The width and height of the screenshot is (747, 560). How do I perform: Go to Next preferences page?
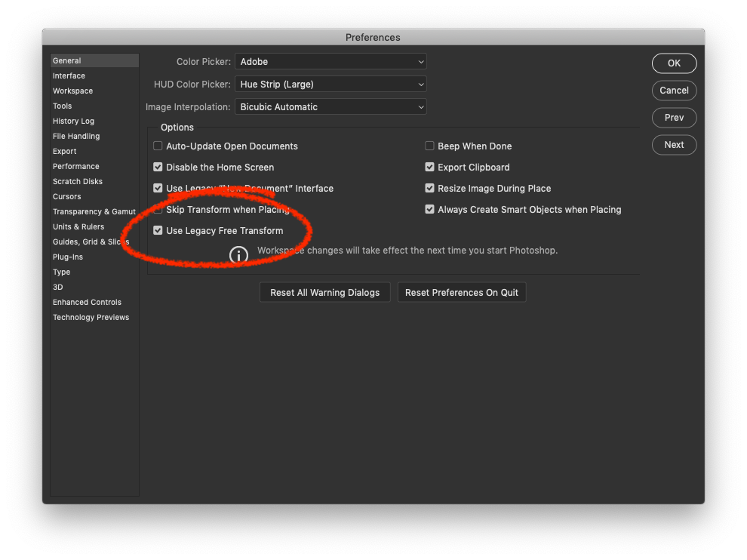coord(674,145)
